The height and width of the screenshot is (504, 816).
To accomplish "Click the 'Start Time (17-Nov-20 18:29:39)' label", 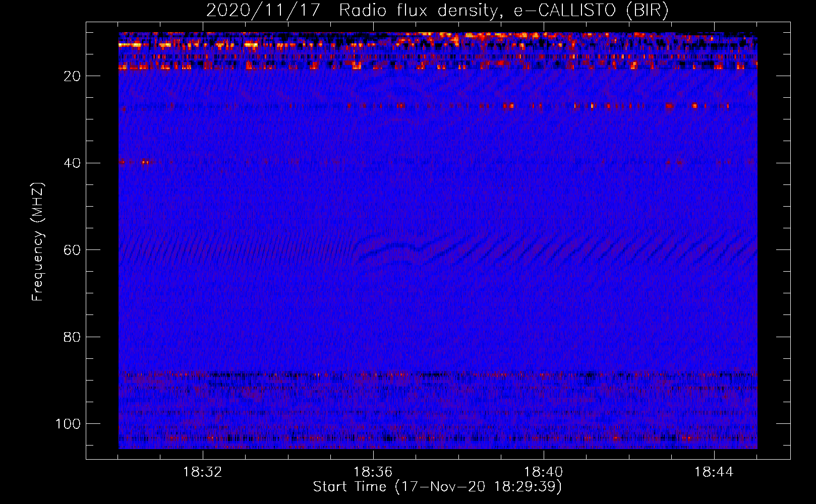I will click(437, 487).
